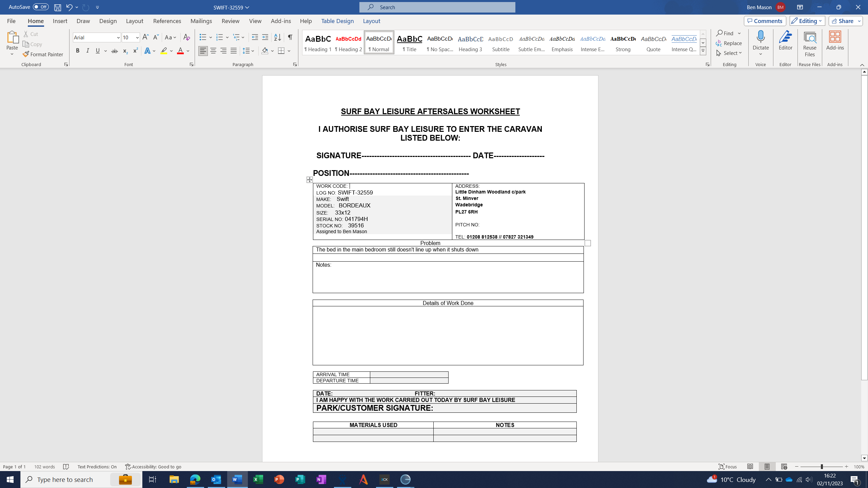
Task: Toggle Bold formatting
Action: coord(78,51)
